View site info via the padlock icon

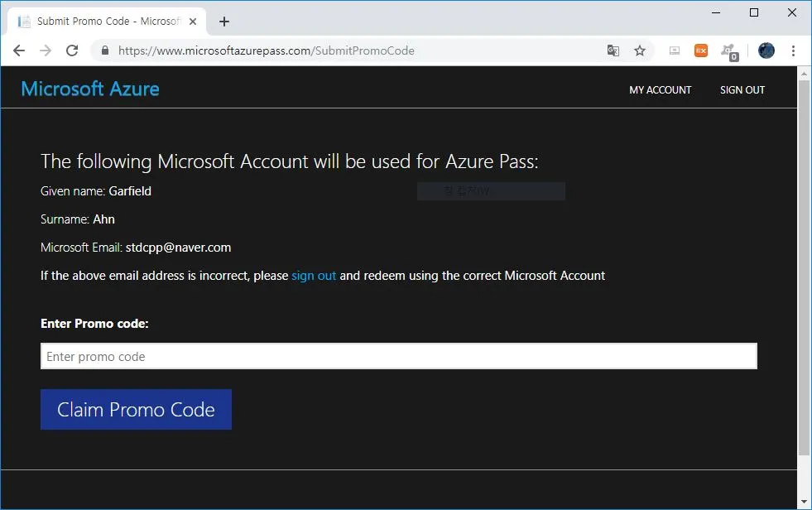105,51
